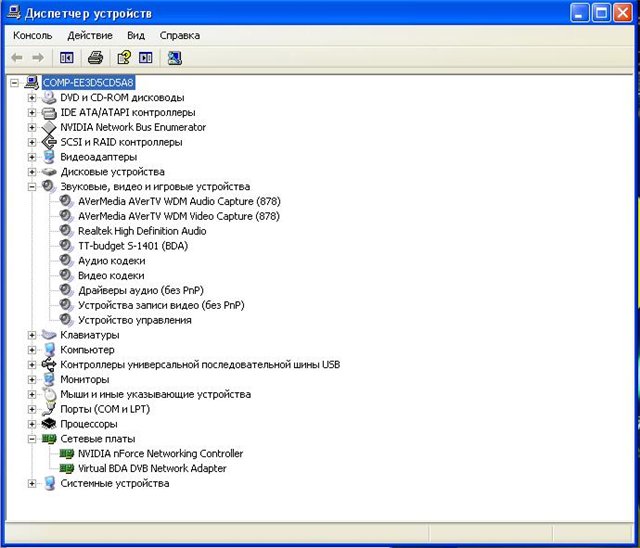Select AVerMedia AVerTV WDM Audio Capture (878)
This screenshot has width=640, height=548.
pos(179,201)
